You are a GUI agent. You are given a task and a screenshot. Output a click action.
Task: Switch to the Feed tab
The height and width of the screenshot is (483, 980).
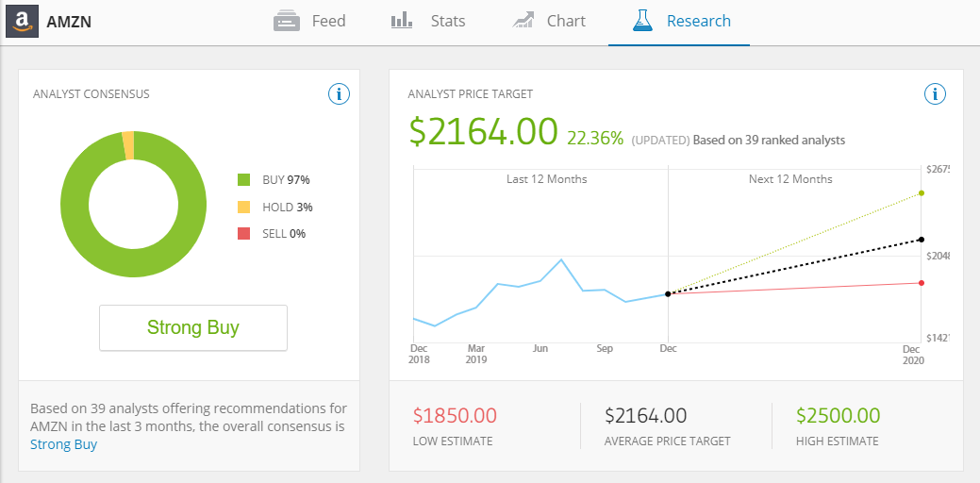310,22
